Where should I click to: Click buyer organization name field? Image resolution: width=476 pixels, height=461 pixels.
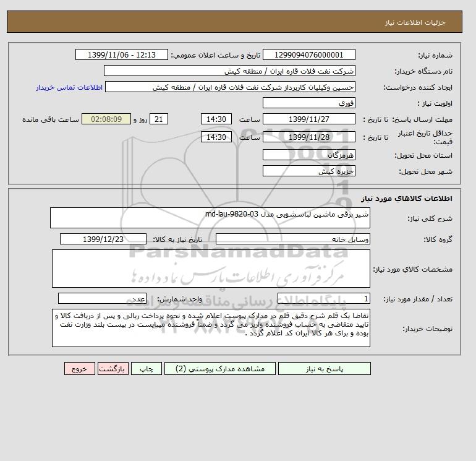pos(229,71)
